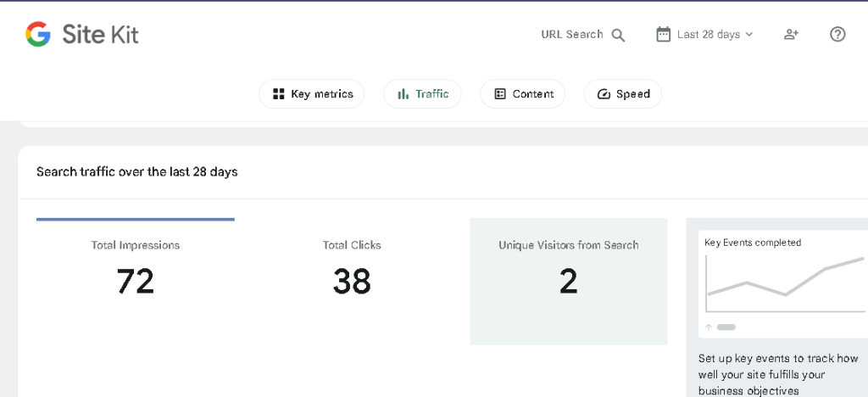The image size is (868, 397).
Task: Click the unique visitors value 2
Action: [x=569, y=282]
